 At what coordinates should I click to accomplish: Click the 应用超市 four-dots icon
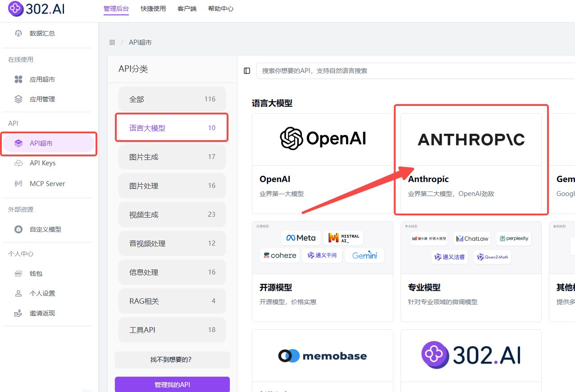click(x=18, y=79)
